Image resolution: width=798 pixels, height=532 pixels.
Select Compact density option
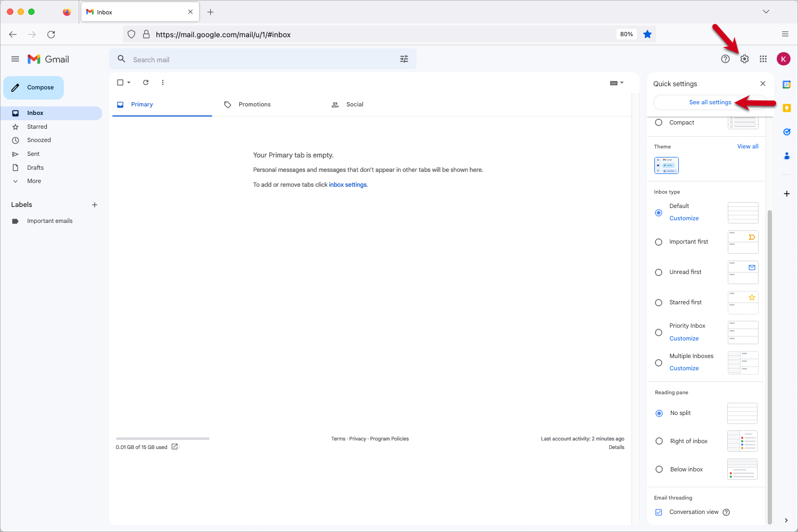coord(659,122)
